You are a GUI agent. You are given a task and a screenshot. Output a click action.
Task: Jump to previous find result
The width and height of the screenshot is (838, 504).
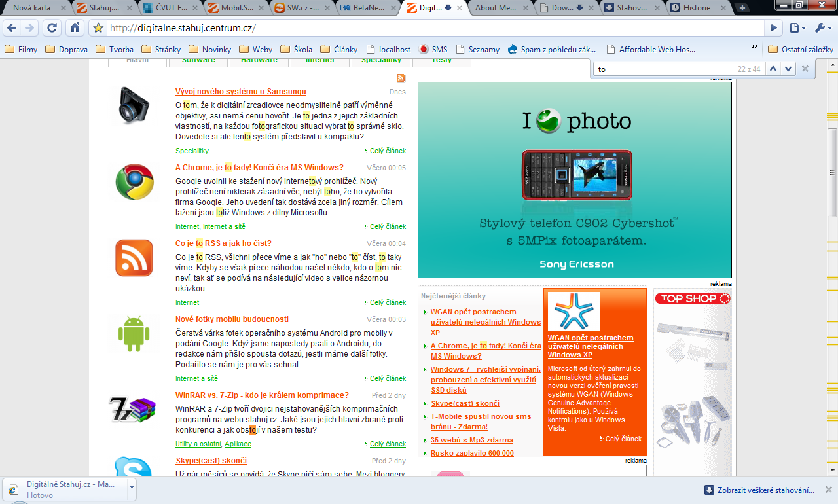coord(773,69)
